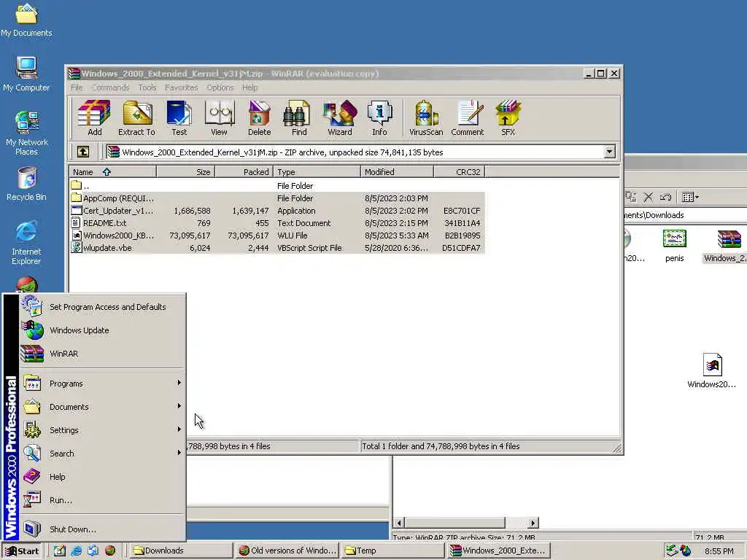Expand the archive path dropdown arrow

click(x=609, y=152)
